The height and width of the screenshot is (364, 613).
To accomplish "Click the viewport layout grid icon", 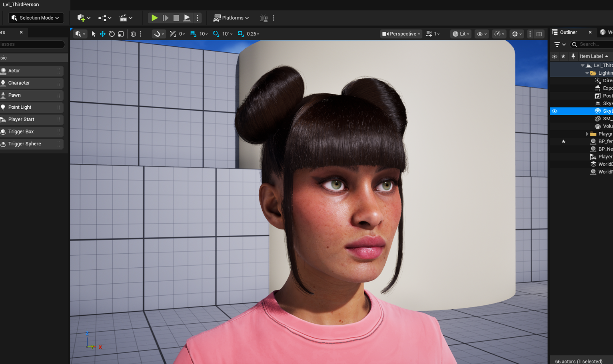I will [x=539, y=34].
